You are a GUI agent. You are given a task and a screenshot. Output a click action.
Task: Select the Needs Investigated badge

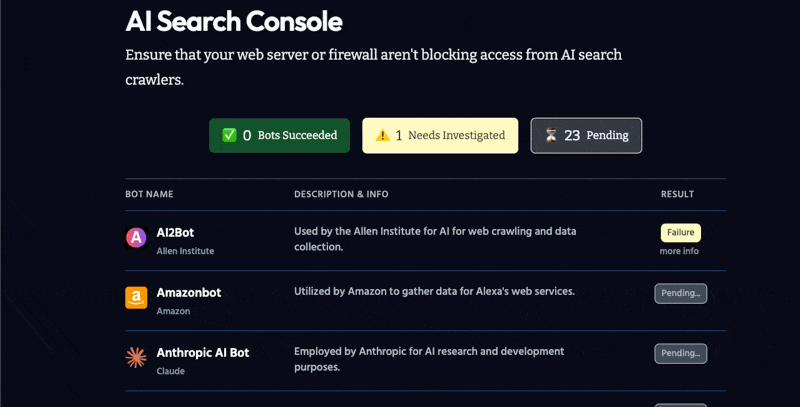click(x=440, y=136)
